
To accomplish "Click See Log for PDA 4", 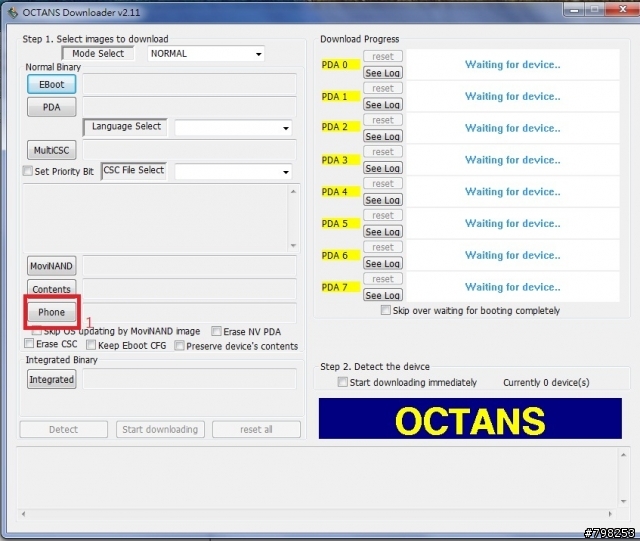I will tap(383, 200).
